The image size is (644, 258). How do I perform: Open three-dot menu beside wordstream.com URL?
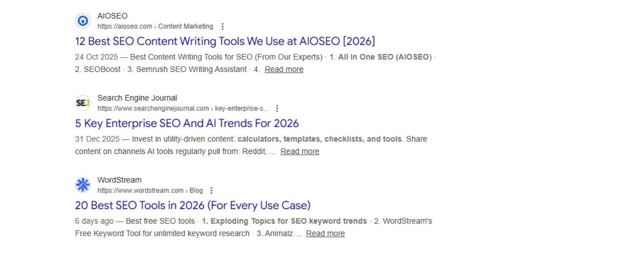(211, 190)
